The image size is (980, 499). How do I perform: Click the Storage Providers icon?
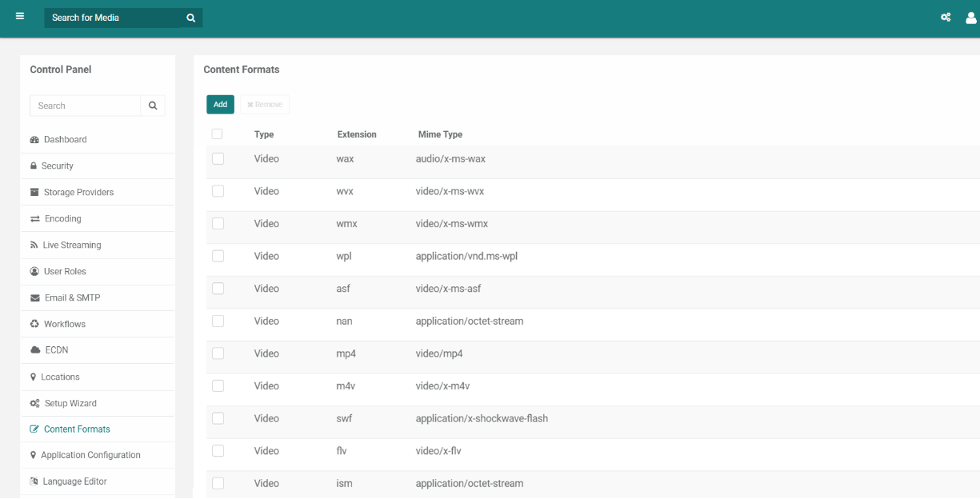pos(34,193)
